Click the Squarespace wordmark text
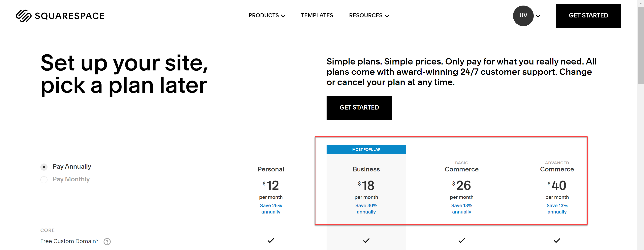This screenshot has height=250, width=644. pos(70,16)
